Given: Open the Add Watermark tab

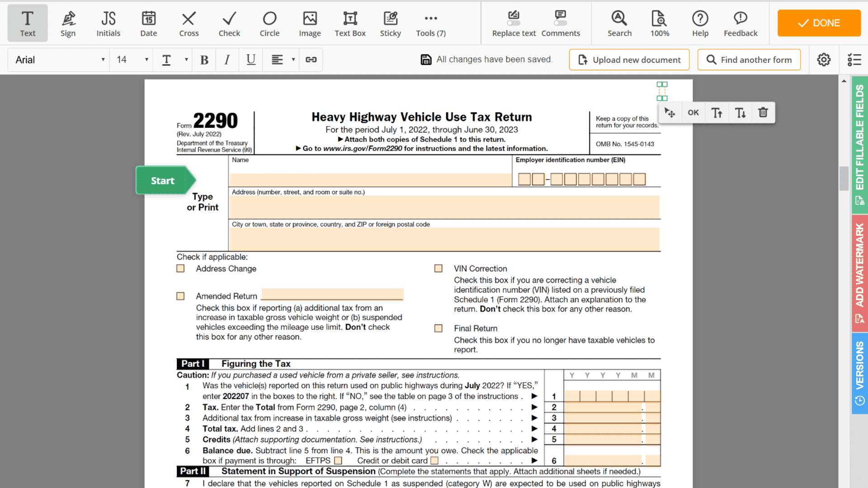Looking at the screenshot, I should pyautogui.click(x=859, y=273).
